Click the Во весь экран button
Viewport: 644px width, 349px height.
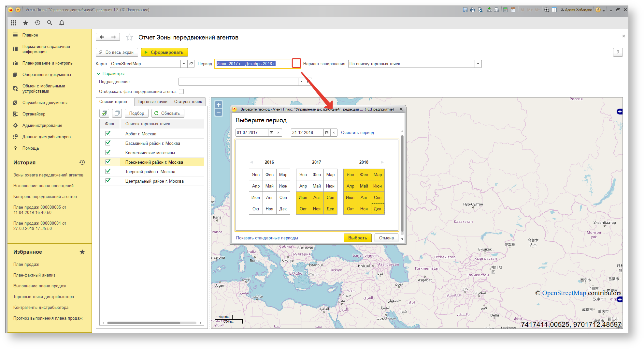coord(117,52)
